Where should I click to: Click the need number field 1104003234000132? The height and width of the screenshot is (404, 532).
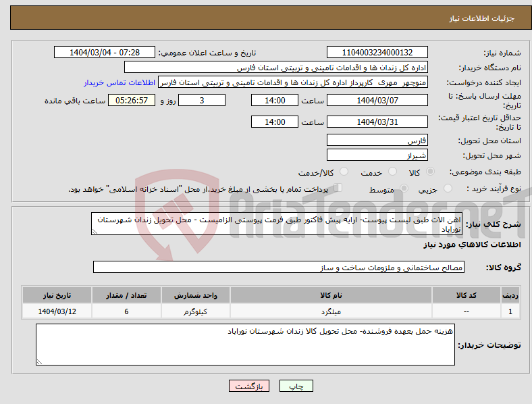377,52
